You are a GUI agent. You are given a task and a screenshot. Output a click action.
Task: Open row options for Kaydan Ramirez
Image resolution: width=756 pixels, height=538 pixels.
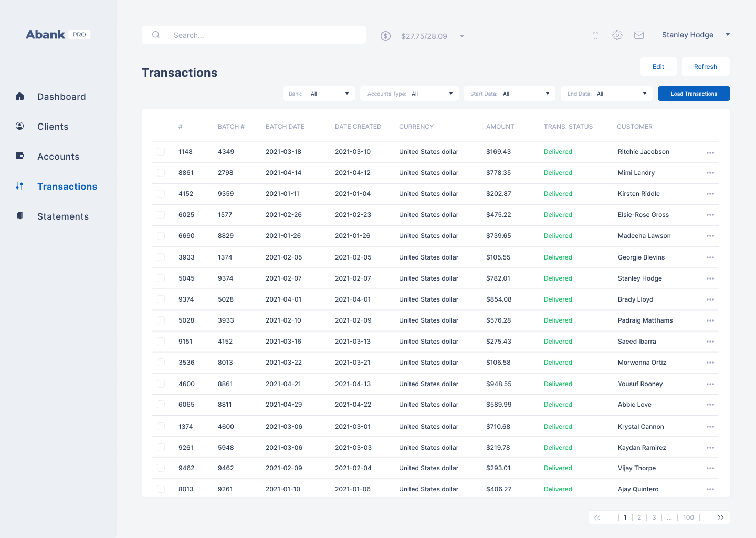tap(710, 448)
